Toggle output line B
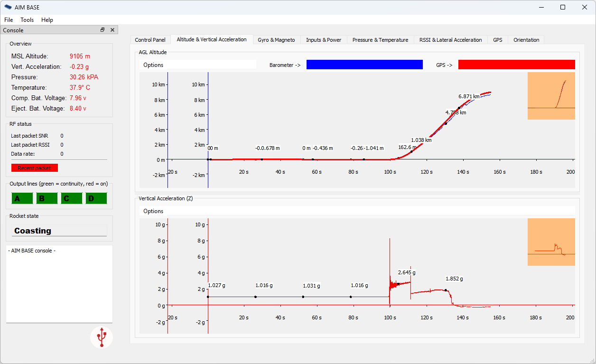596x364 pixels. tap(47, 198)
